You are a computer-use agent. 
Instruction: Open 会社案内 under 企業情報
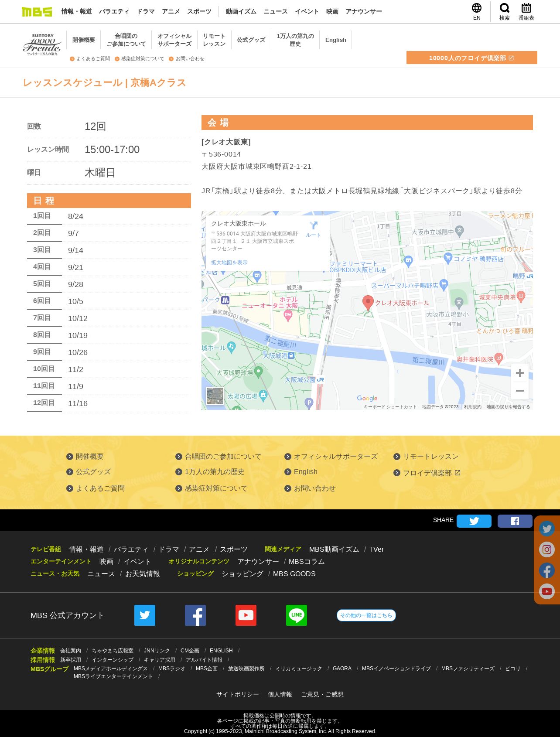[71, 651]
